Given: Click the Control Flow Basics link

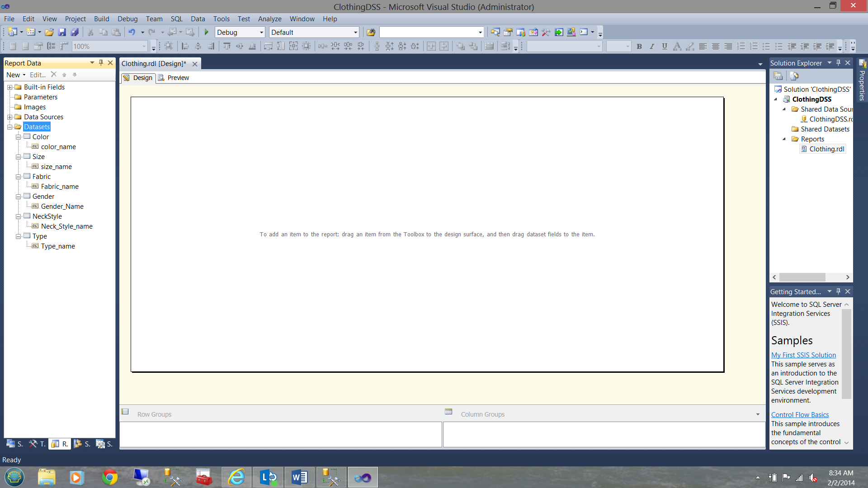Looking at the screenshot, I should 800,415.
